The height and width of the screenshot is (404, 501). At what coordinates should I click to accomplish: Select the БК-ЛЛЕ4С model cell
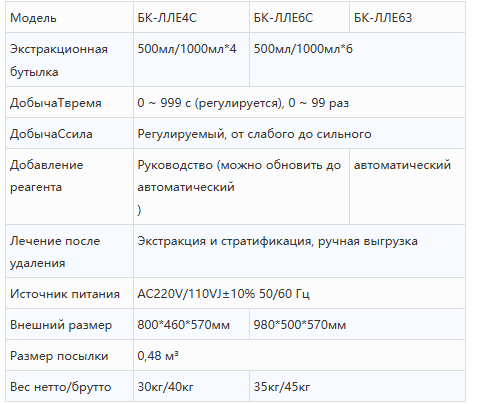(191, 17)
